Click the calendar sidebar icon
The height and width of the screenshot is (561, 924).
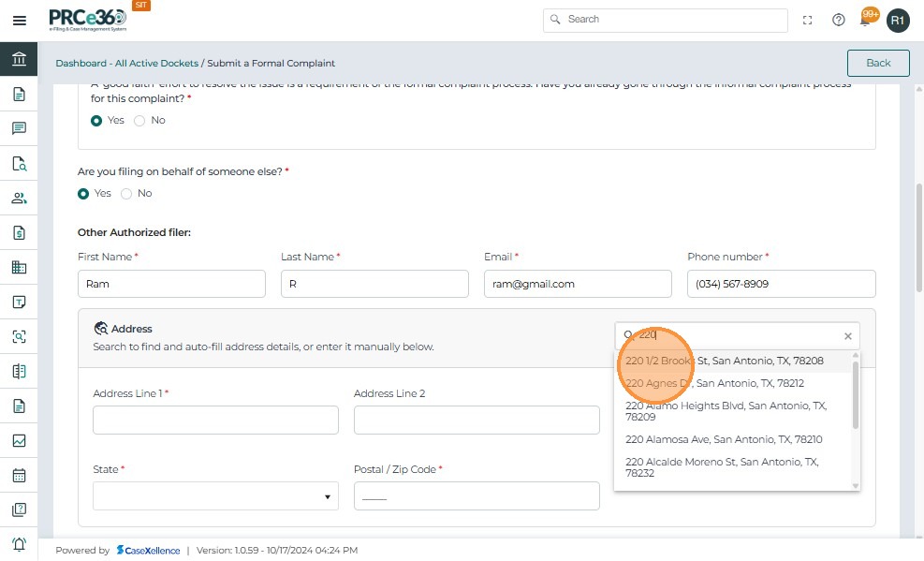pyautogui.click(x=19, y=475)
